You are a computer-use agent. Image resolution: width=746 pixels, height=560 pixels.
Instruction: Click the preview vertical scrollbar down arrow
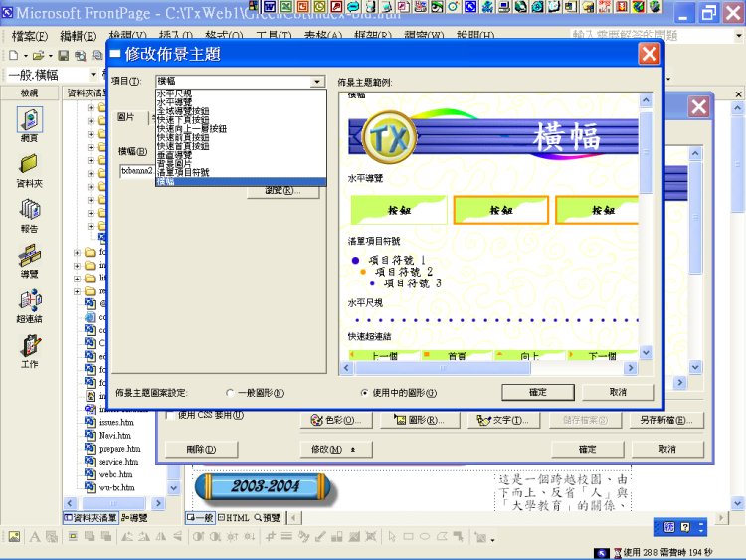point(646,353)
